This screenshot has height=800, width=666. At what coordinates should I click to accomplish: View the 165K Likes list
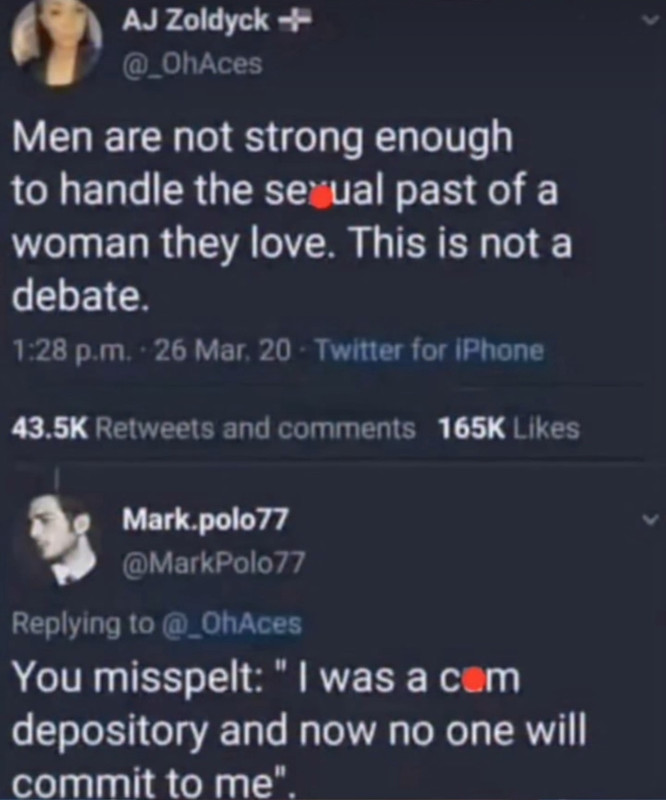(x=509, y=429)
